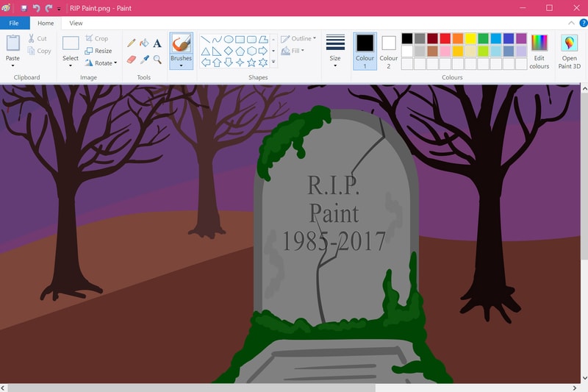Image resolution: width=588 pixels, height=392 pixels.
Task: Open the Size line thickness dropdown
Action: click(x=335, y=51)
